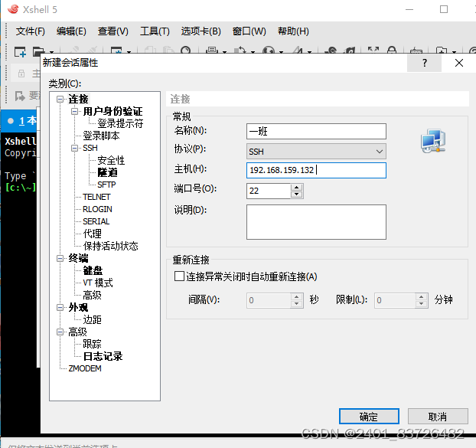Select 隧道 in category tree

[107, 172]
